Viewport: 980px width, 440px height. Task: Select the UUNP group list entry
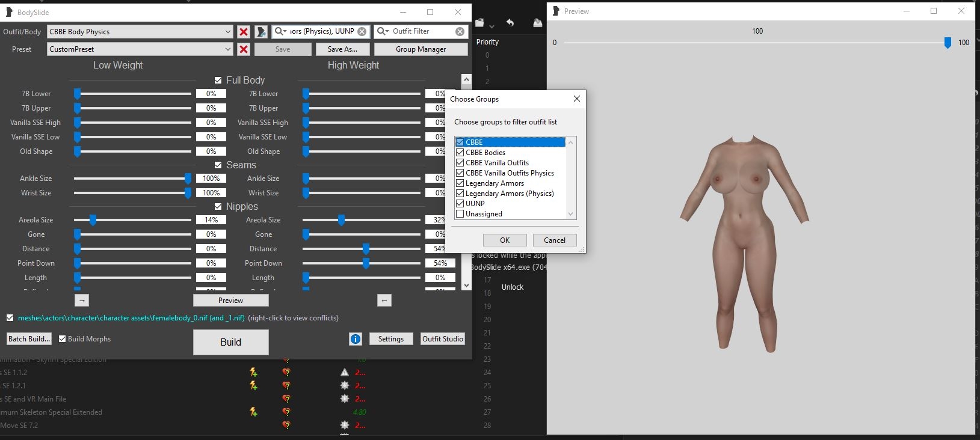coord(475,204)
